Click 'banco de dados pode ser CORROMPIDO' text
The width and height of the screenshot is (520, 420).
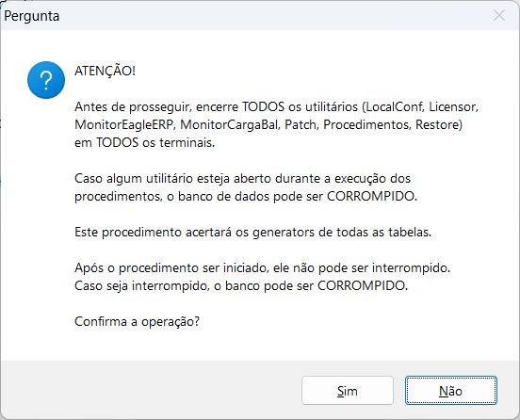point(298,196)
